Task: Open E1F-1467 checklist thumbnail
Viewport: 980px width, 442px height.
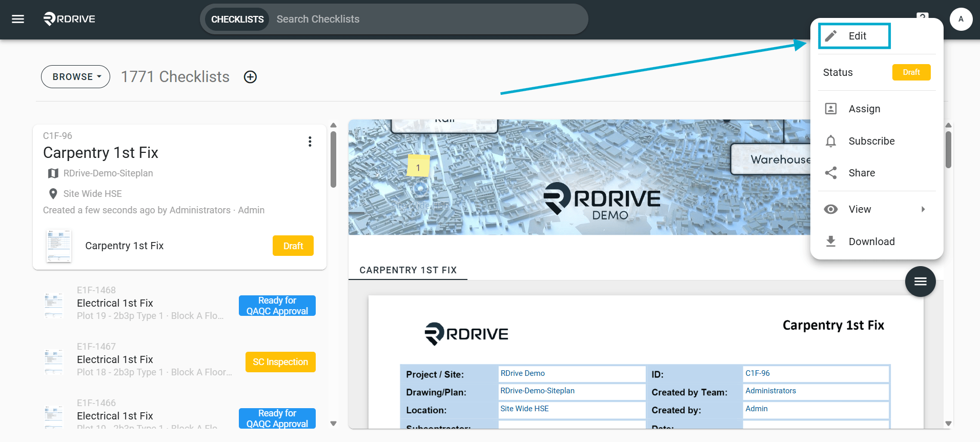Action: tap(54, 361)
